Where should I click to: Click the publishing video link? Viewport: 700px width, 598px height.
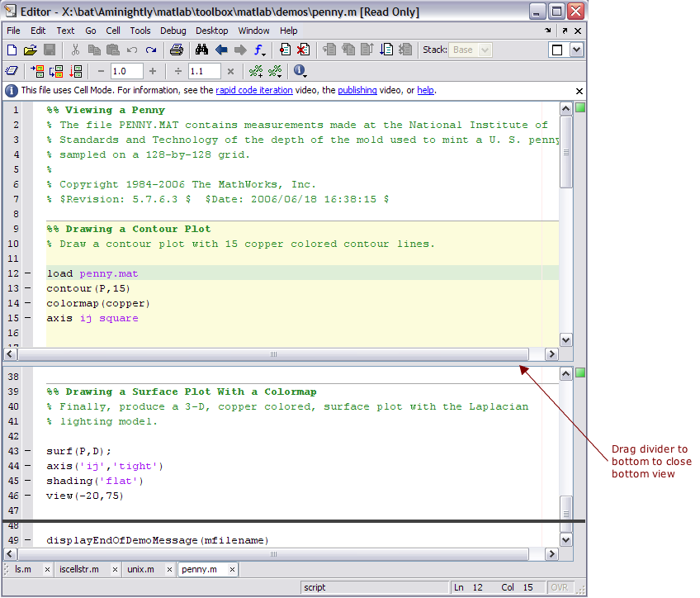coord(357,91)
